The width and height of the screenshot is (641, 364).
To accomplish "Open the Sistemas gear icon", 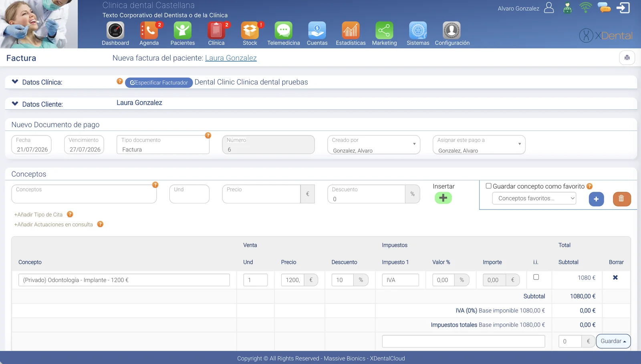I will pyautogui.click(x=418, y=30).
